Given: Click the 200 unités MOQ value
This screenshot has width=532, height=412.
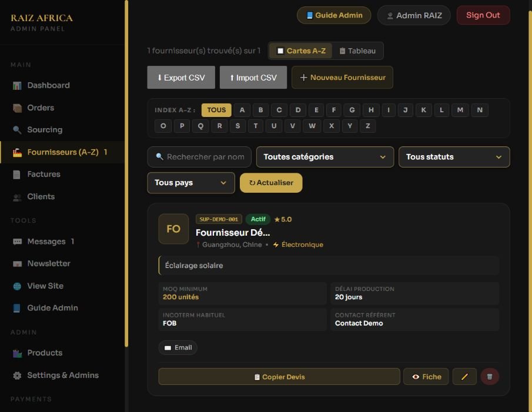Looking at the screenshot, I should pos(180,297).
